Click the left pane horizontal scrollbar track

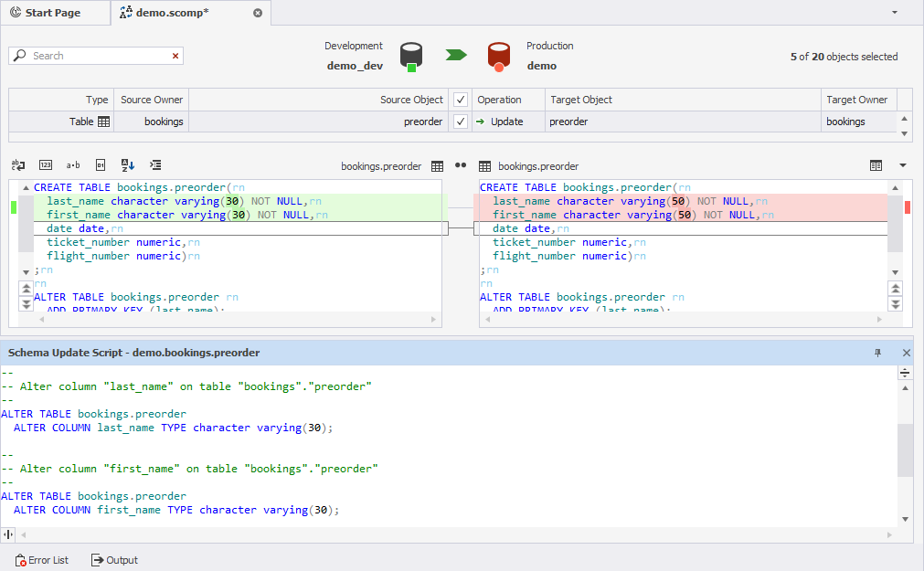(x=237, y=320)
